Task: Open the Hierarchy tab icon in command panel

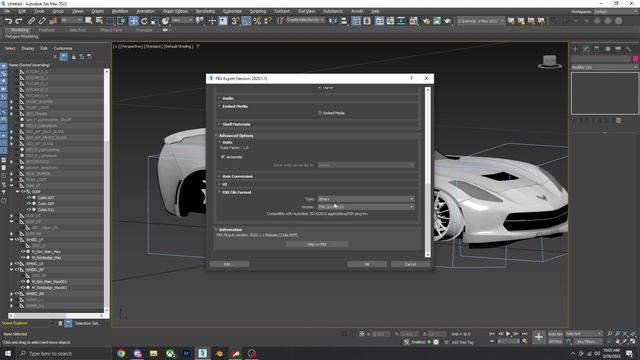Action: (597, 49)
